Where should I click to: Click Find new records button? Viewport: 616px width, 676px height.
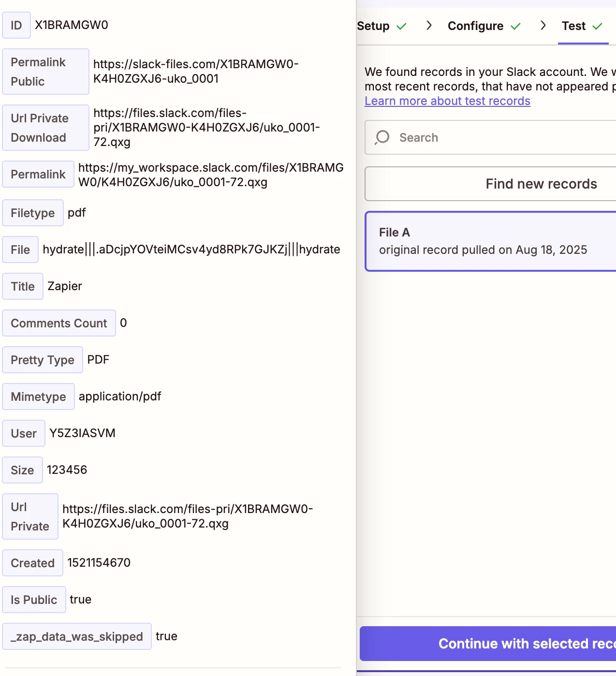pyautogui.click(x=490, y=184)
